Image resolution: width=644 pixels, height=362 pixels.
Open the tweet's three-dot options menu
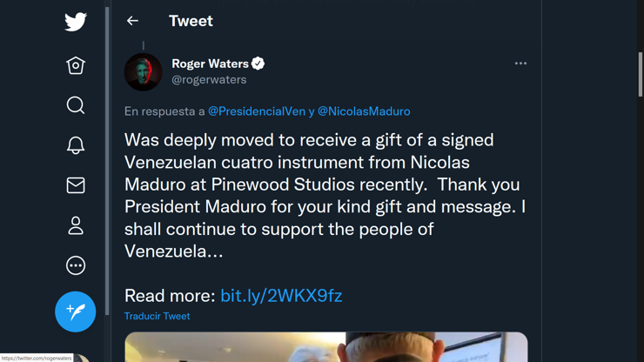coord(520,64)
